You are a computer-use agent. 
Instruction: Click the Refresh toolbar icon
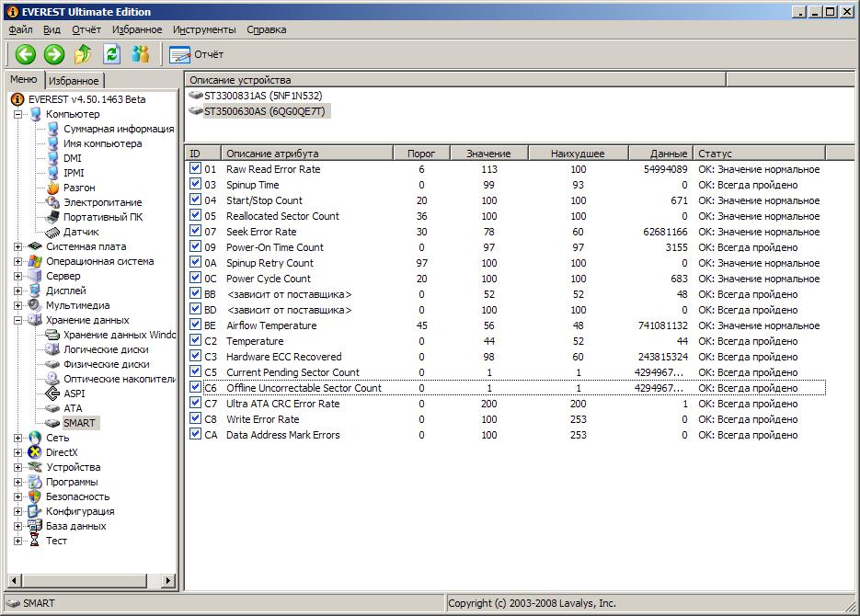coord(111,54)
